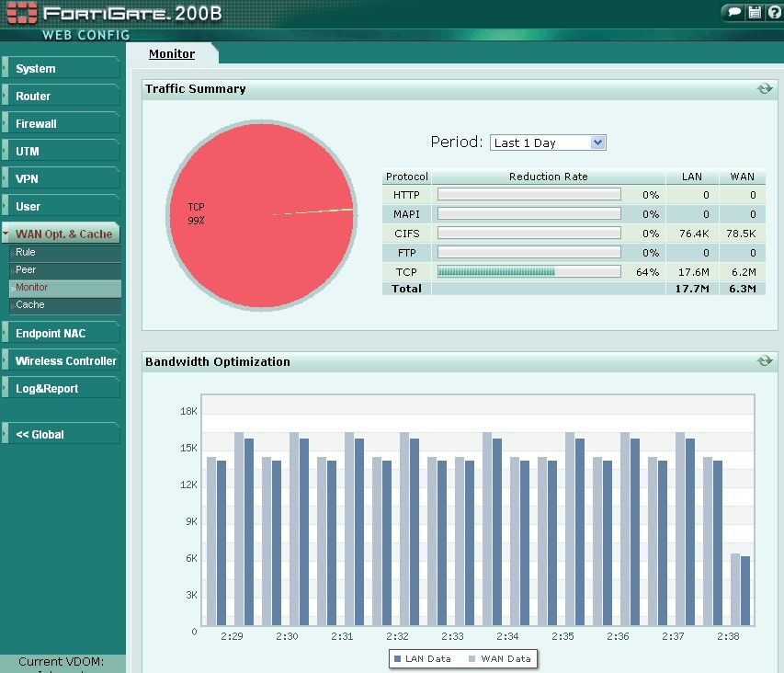The width and height of the screenshot is (784, 673).
Task: Expand the Router menu section
Action: coord(61,96)
